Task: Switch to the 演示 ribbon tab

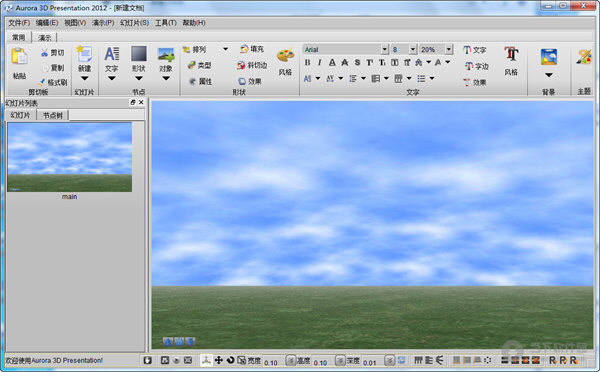Action: 45,38
